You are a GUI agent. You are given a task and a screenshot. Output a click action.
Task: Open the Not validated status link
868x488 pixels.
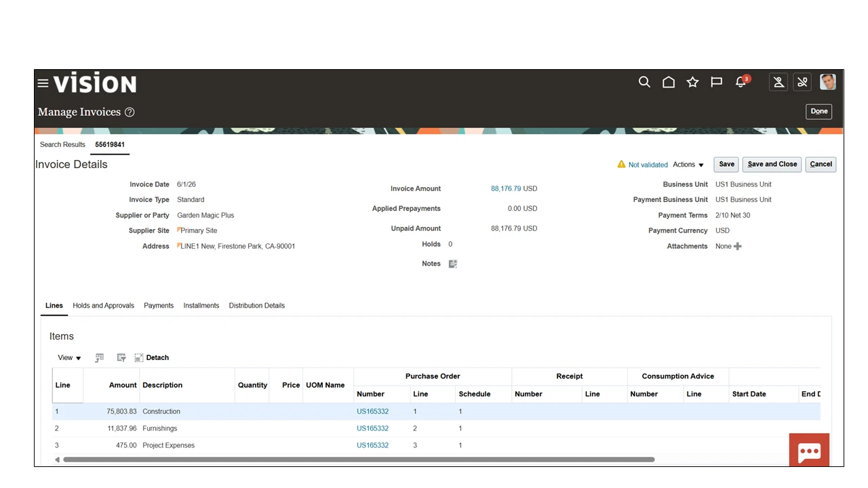(648, 165)
